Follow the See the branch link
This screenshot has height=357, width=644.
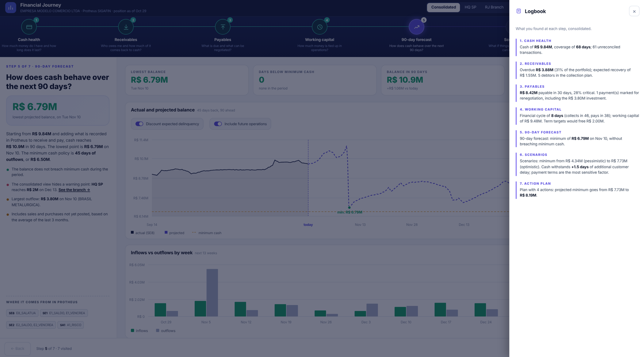pos(74,190)
